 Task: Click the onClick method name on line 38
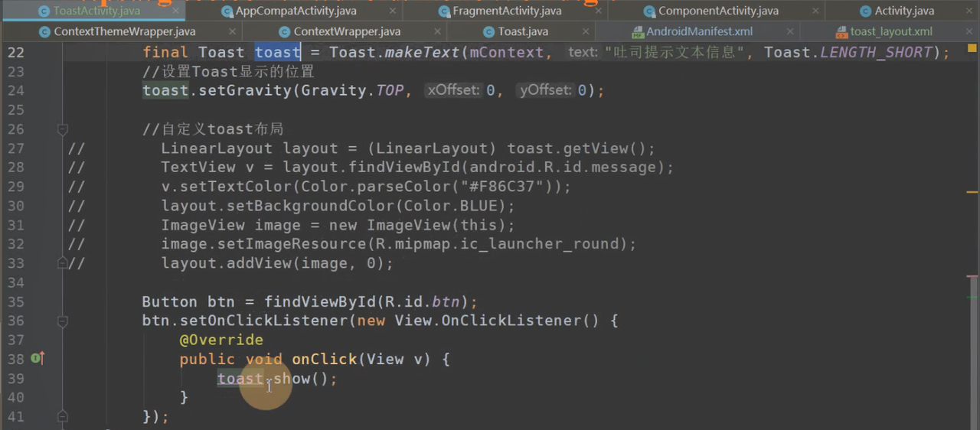325,359
